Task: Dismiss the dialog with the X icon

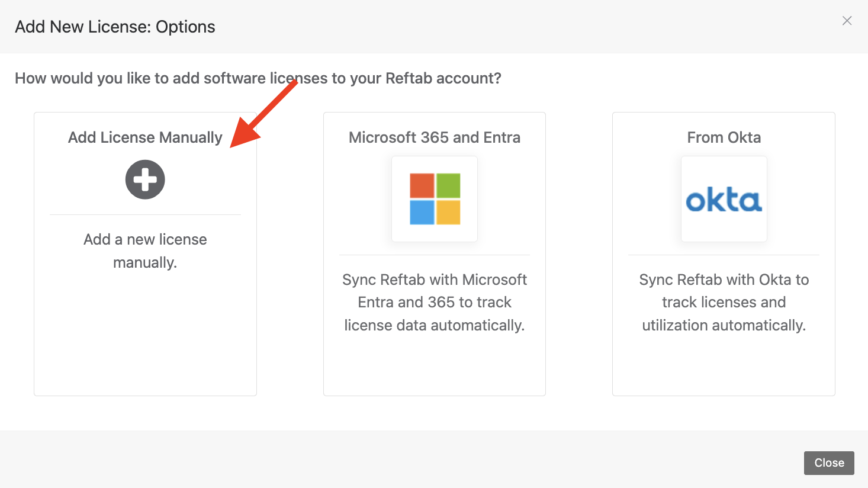Action: click(847, 21)
